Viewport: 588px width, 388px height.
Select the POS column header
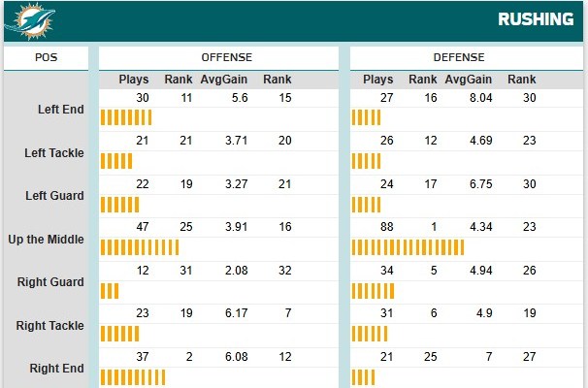[x=46, y=57]
